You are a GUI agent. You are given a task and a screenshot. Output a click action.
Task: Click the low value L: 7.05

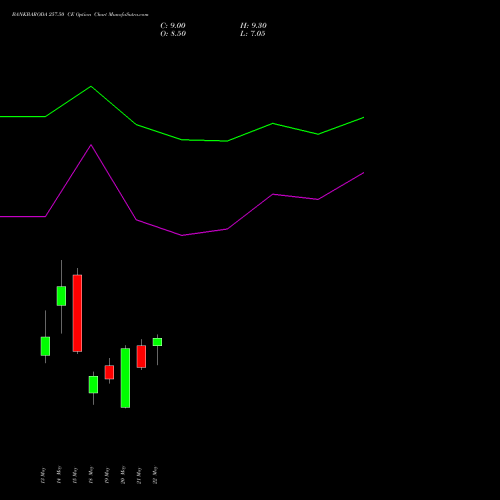tap(253, 34)
